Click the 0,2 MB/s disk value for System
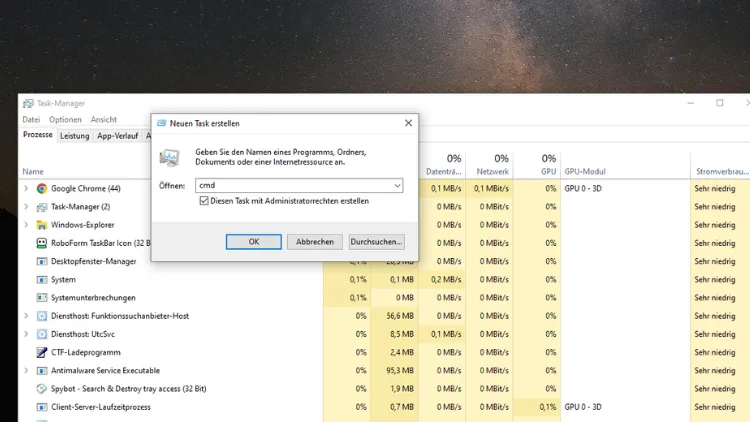This screenshot has height=422, width=750. (x=446, y=279)
